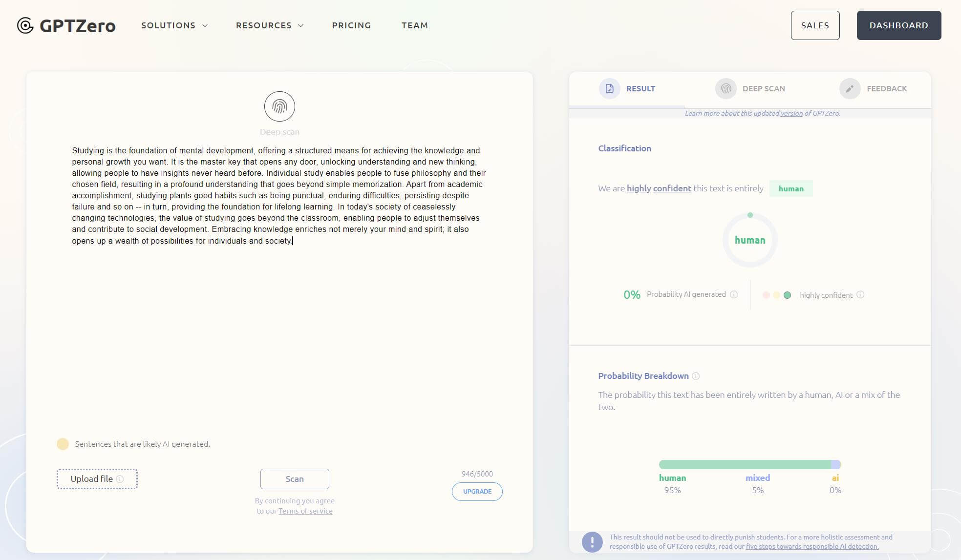Open the updated version link

pos(791,113)
